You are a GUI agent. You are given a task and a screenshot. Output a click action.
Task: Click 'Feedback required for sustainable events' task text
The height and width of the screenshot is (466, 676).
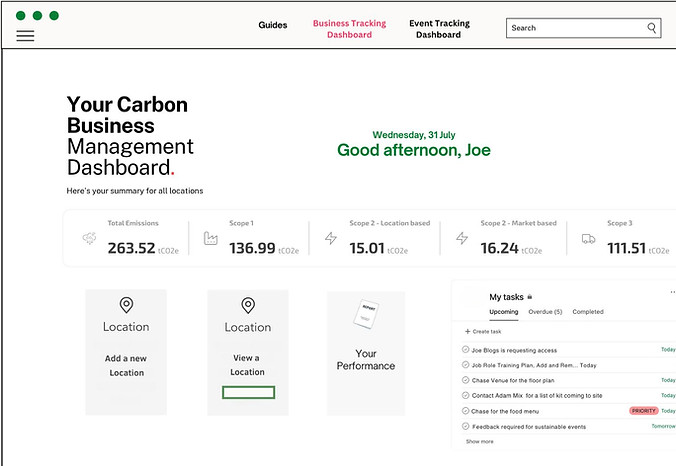pyautogui.click(x=529, y=427)
